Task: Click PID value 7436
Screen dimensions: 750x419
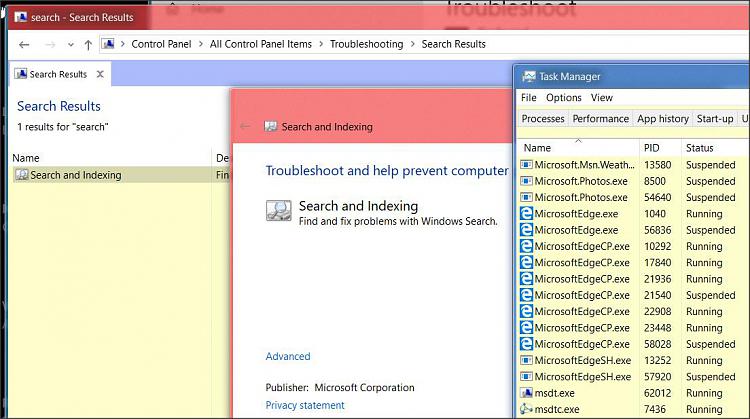Action: pyautogui.click(x=654, y=409)
